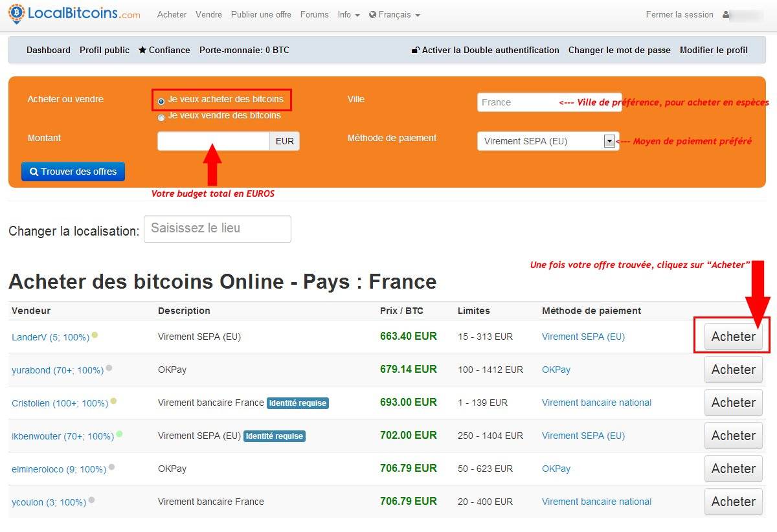777x532 pixels.
Task: Expand the Info menu
Action: click(348, 15)
